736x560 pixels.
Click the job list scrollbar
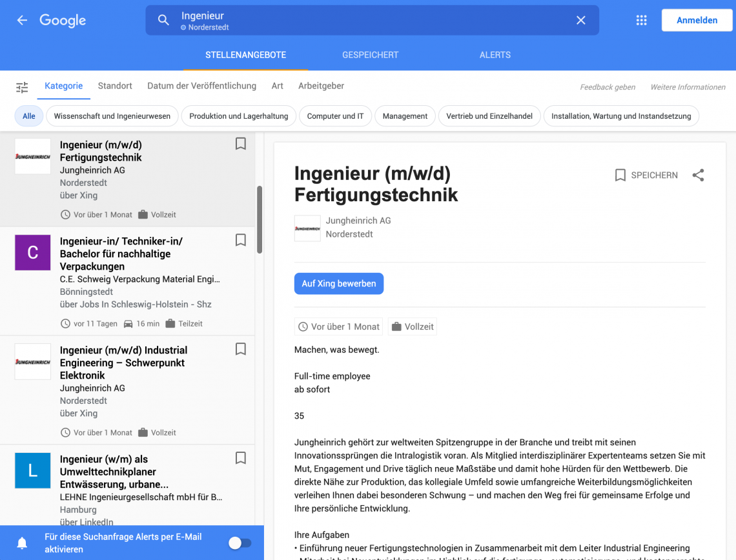click(x=260, y=219)
